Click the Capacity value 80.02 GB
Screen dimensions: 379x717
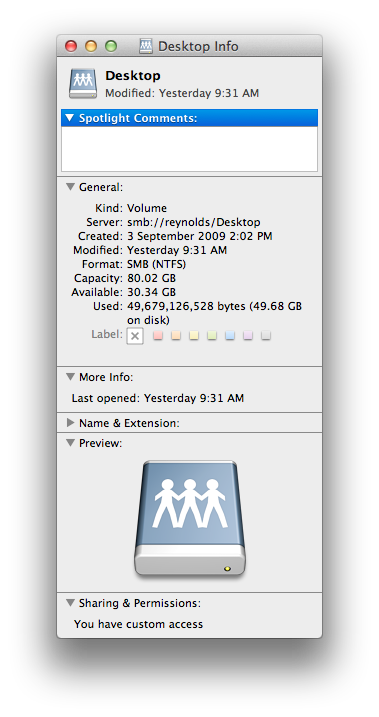click(x=151, y=278)
